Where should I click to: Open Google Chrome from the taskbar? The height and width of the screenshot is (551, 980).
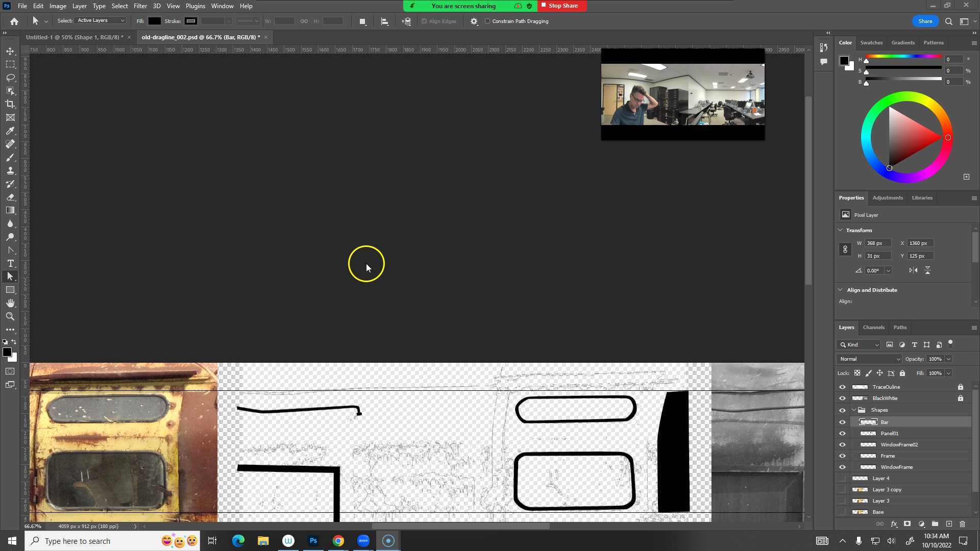tap(338, 540)
